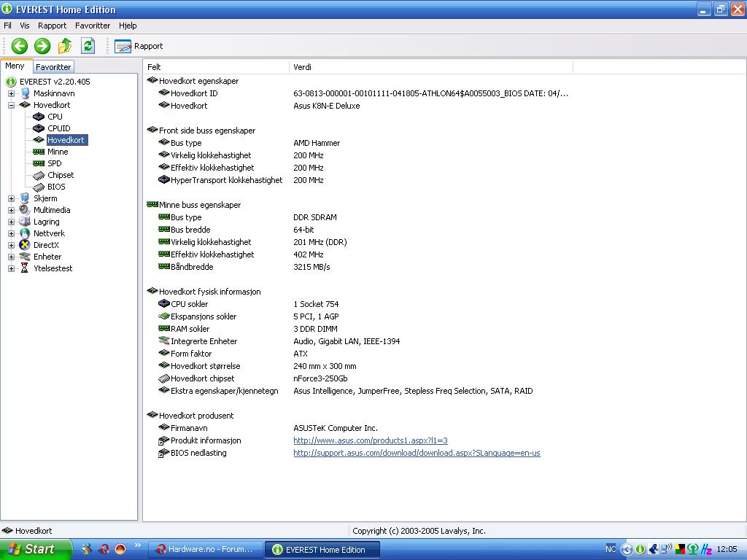Expand the DirectX tree node
Screen dimensions: 747x560
tap(11, 245)
